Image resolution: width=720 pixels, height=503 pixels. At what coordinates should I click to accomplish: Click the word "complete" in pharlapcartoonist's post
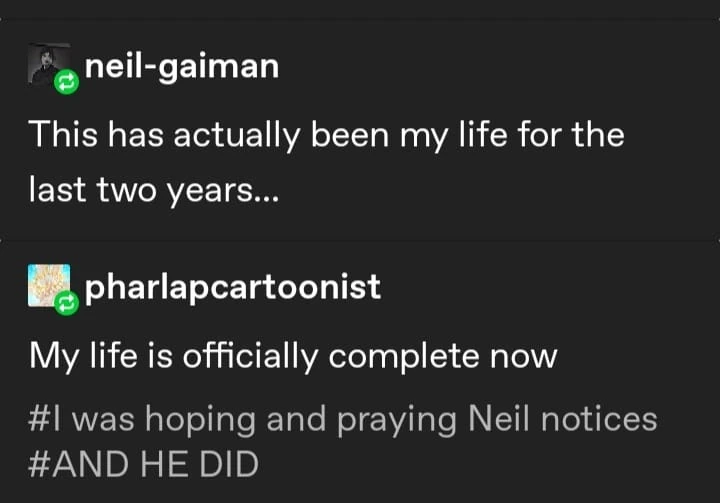413,356
